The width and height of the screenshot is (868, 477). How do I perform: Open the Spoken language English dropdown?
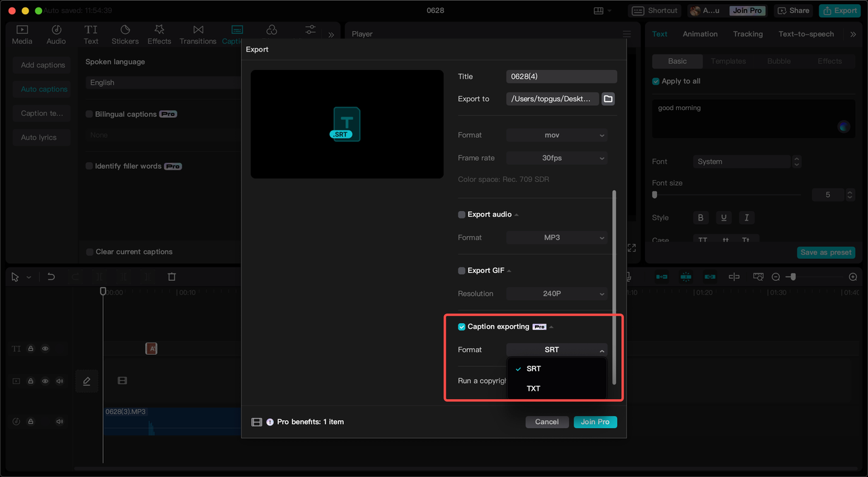tap(163, 83)
